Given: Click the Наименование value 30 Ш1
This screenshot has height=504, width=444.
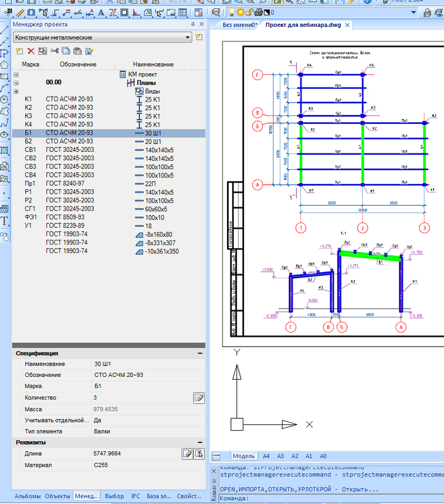Looking at the screenshot, I should [103, 364].
